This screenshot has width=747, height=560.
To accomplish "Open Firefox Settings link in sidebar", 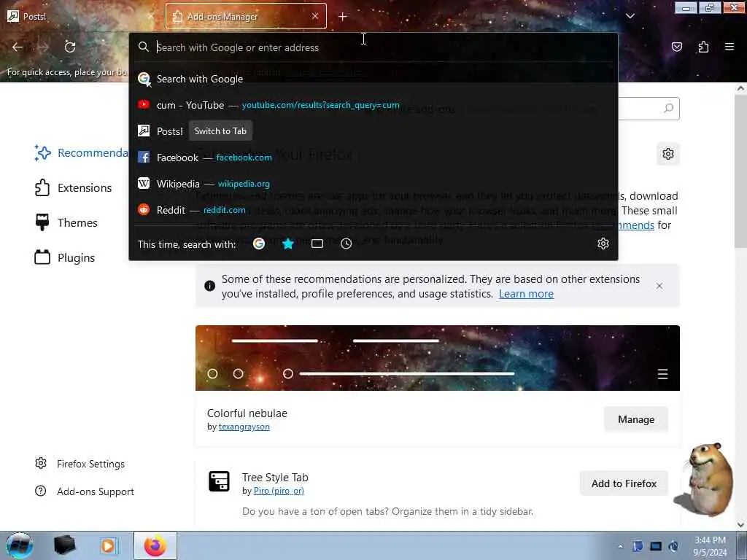I will point(80,464).
